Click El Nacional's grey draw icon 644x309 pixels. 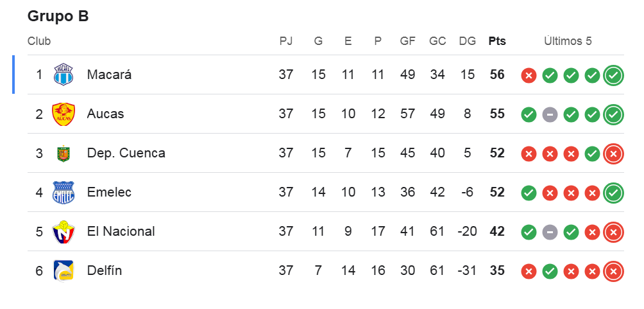click(x=550, y=232)
